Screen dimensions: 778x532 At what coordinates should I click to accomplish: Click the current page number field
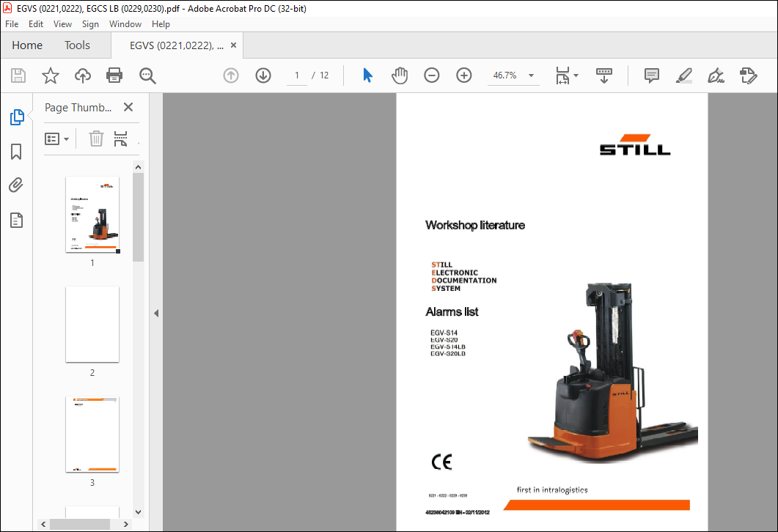click(x=297, y=75)
